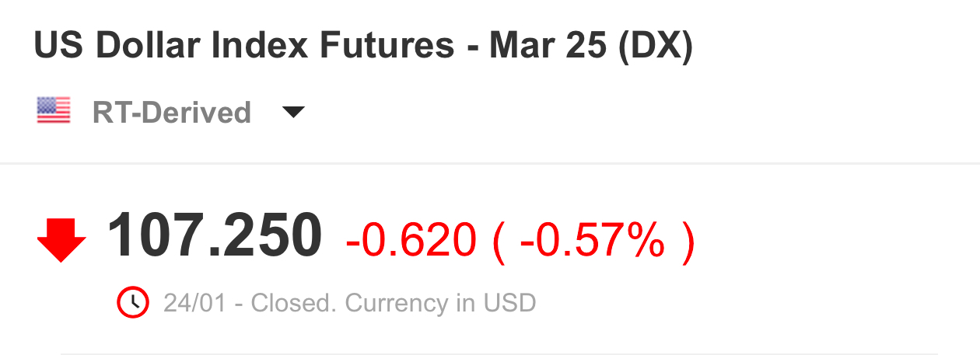
Task: Select the RT-Derived data source label
Action: [171, 113]
